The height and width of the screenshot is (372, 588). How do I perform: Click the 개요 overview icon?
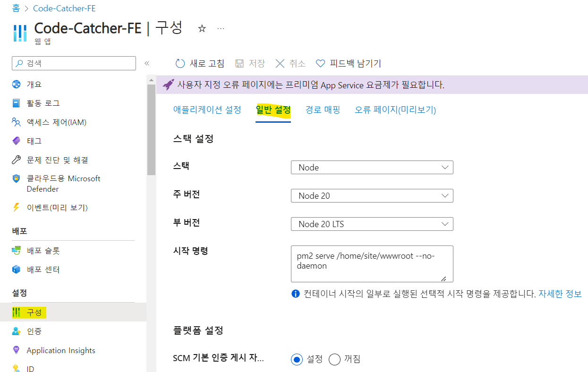(x=17, y=84)
